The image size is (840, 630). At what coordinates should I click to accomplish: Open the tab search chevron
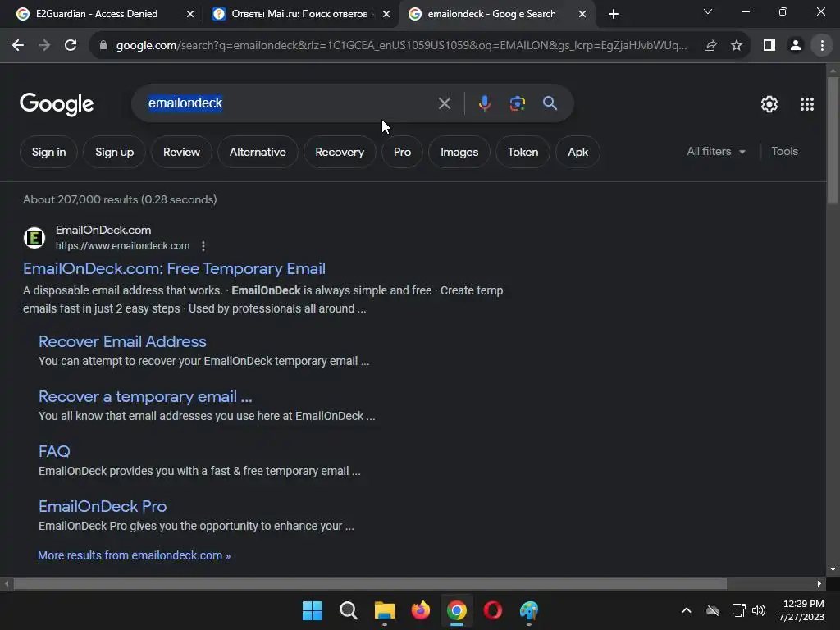708,11
